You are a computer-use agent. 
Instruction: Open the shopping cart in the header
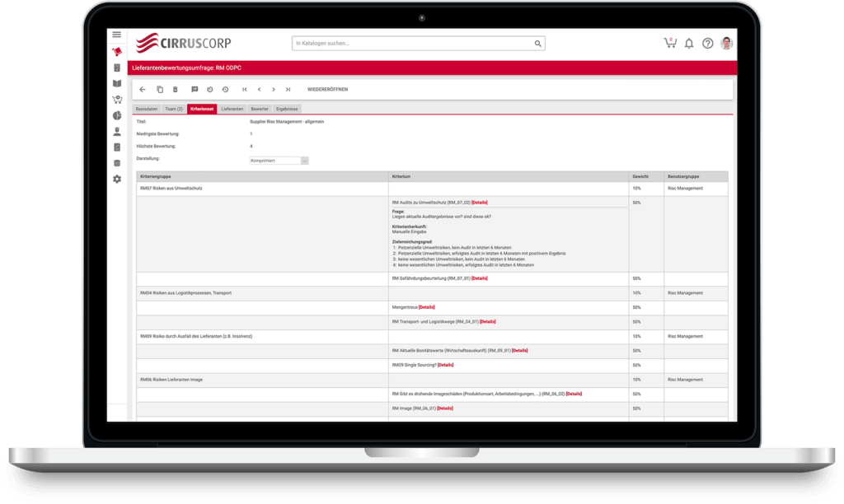[x=669, y=44]
